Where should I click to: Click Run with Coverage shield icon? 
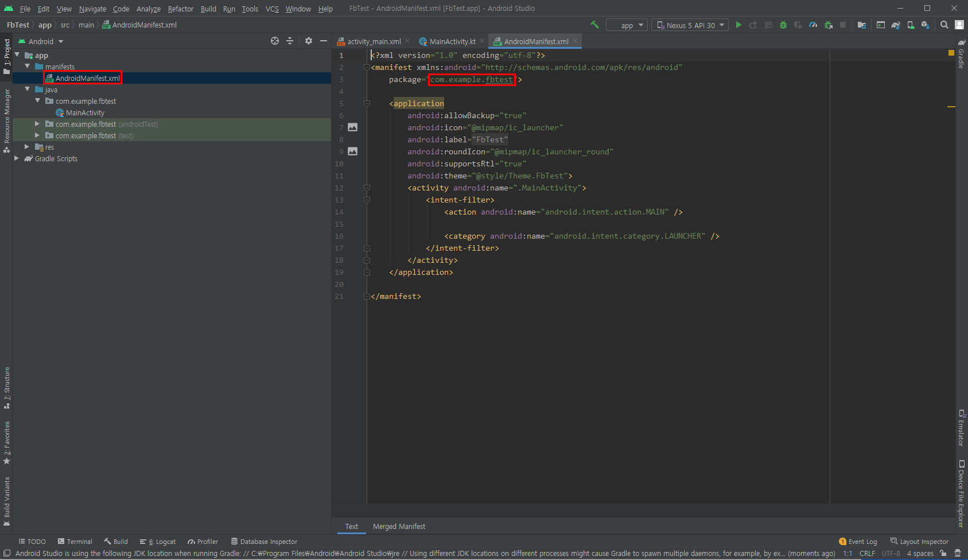pyautogui.click(x=798, y=25)
